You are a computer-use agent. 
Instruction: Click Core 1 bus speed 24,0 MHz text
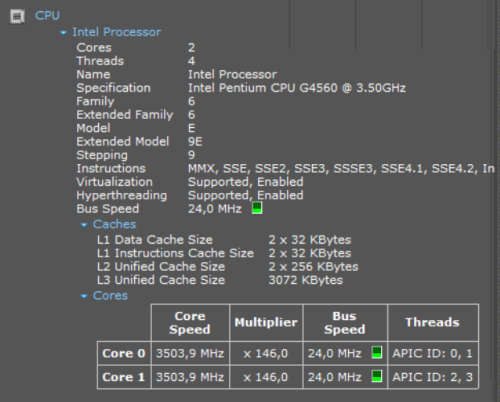[x=335, y=377]
